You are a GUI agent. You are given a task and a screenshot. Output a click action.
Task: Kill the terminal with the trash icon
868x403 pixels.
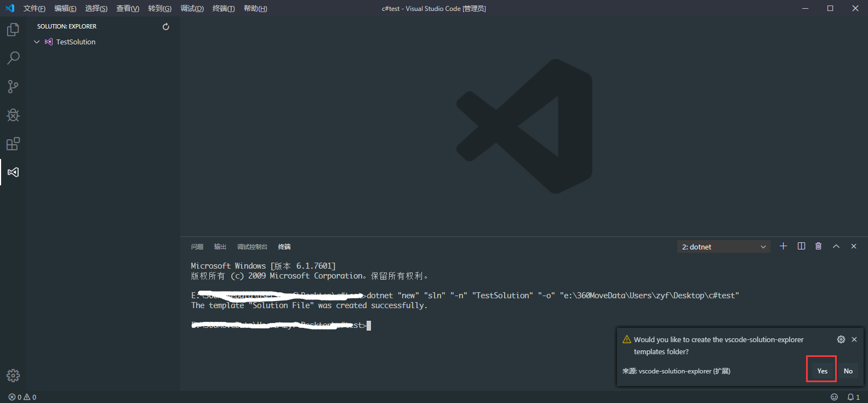819,246
